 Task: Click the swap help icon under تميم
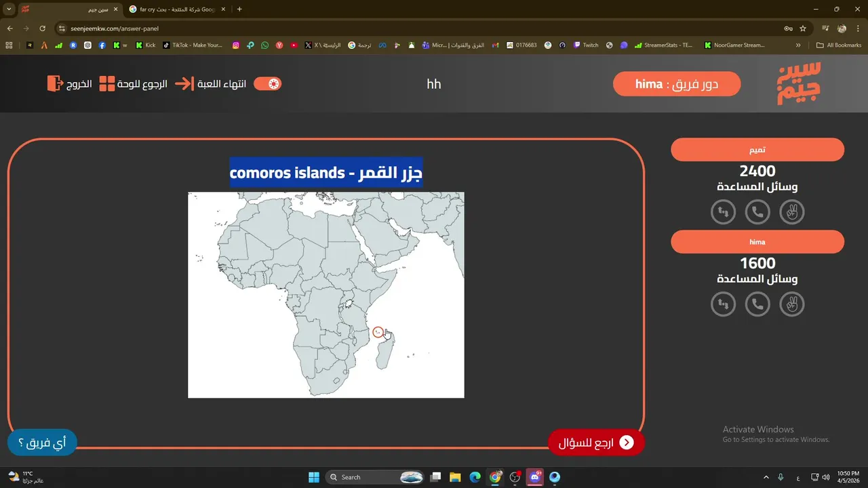point(724,212)
